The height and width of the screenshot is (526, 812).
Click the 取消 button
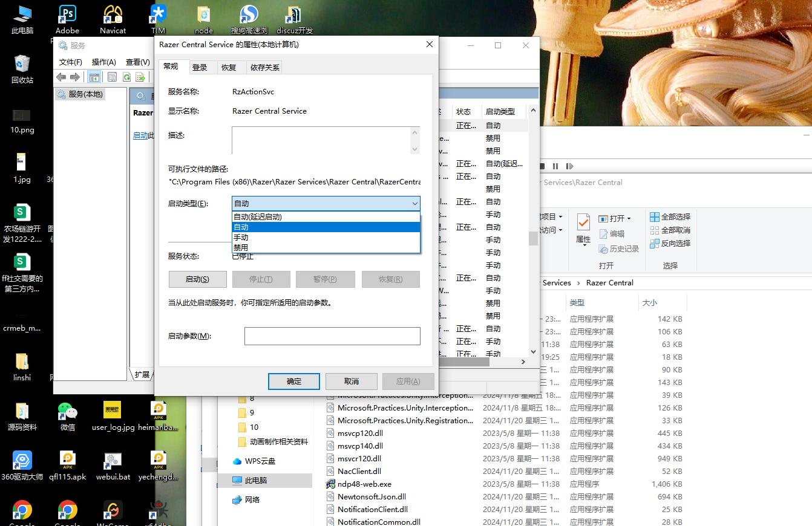pyautogui.click(x=352, y=382)
